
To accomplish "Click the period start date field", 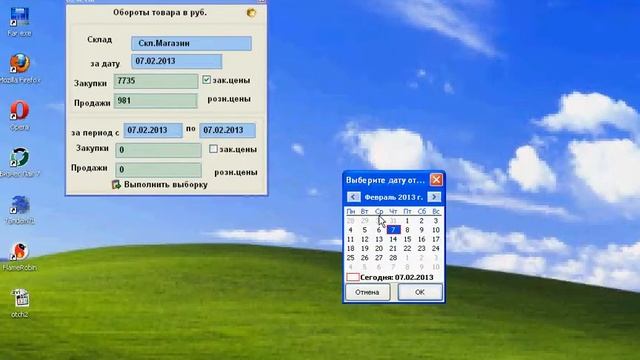I will pyautogui.click(x=153, y=130).
